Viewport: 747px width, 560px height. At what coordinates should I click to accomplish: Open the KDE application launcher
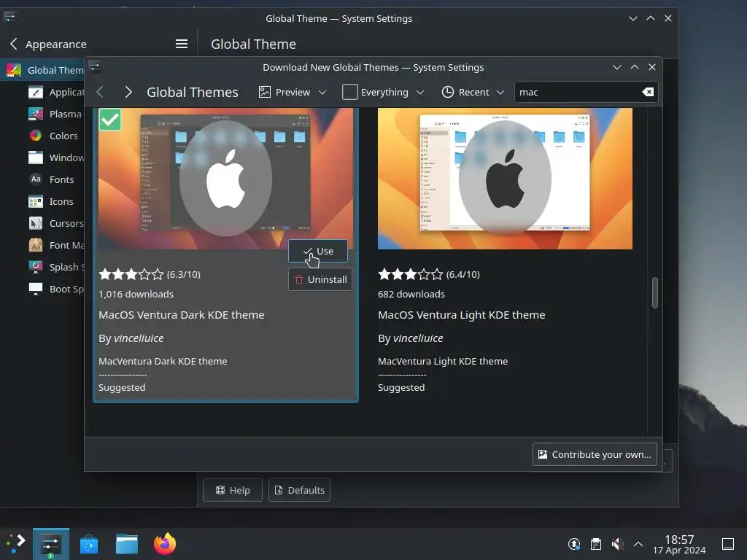point(16,544)
